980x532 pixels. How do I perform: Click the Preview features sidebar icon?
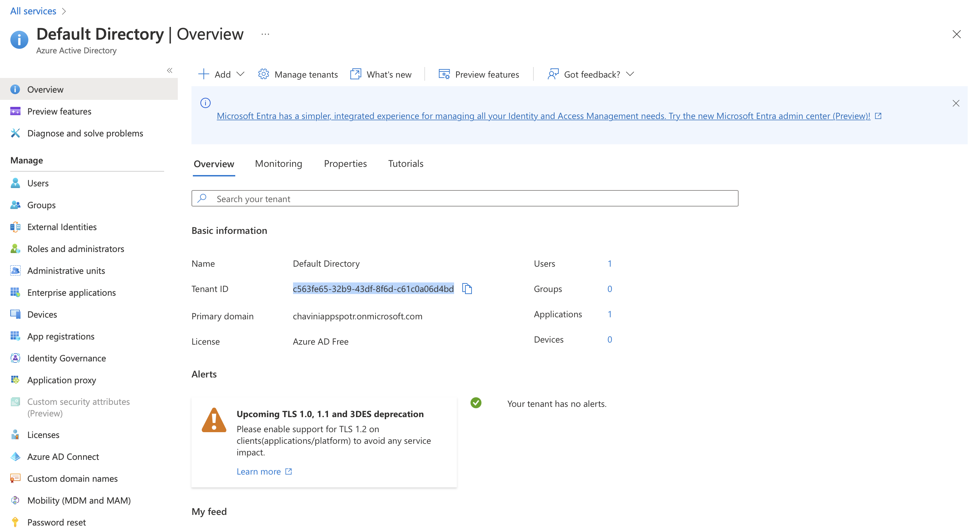(15, 111)
